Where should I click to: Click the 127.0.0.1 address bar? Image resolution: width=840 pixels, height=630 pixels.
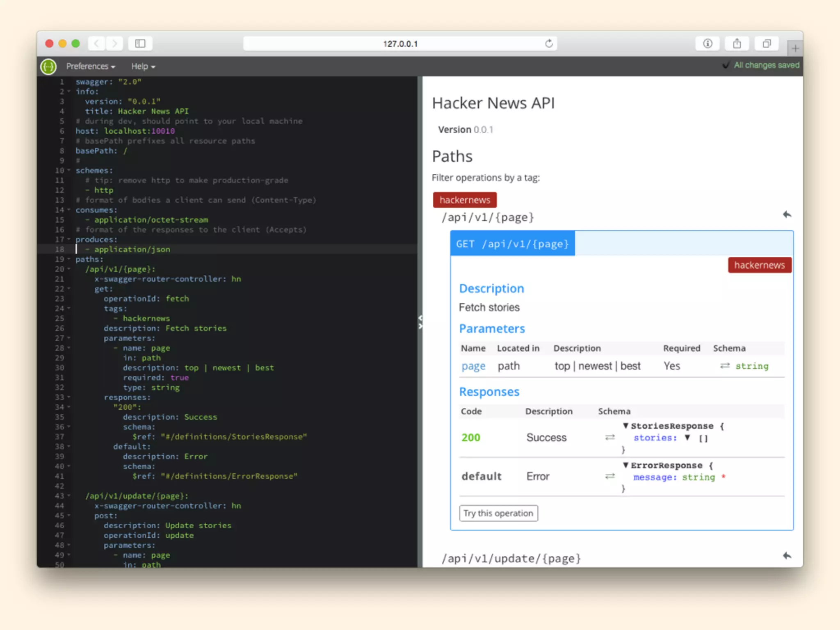coord(400,43)
